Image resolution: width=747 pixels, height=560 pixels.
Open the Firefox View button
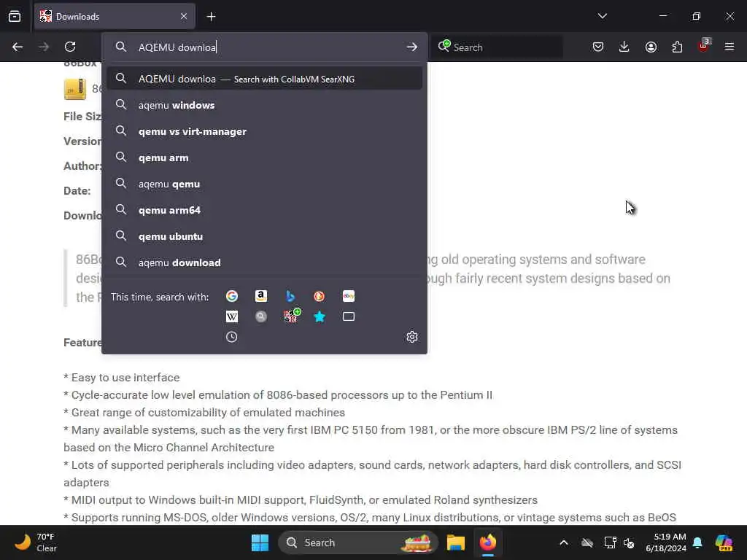[x=15, y=16]
